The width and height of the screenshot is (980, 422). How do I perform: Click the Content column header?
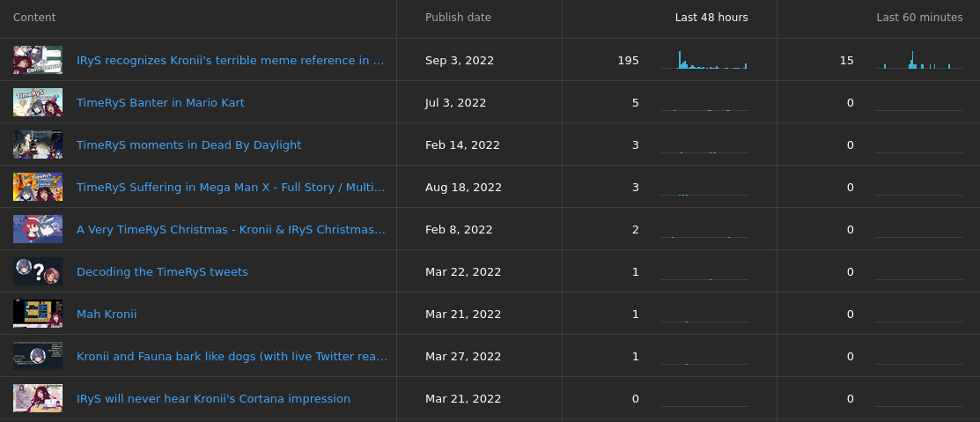click(x=34, y=18)
